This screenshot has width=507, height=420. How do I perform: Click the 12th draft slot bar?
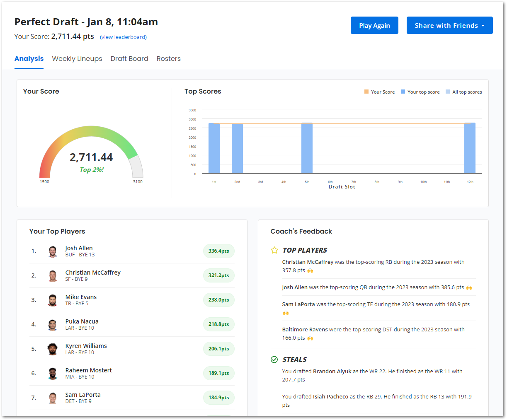coord(470,148)
